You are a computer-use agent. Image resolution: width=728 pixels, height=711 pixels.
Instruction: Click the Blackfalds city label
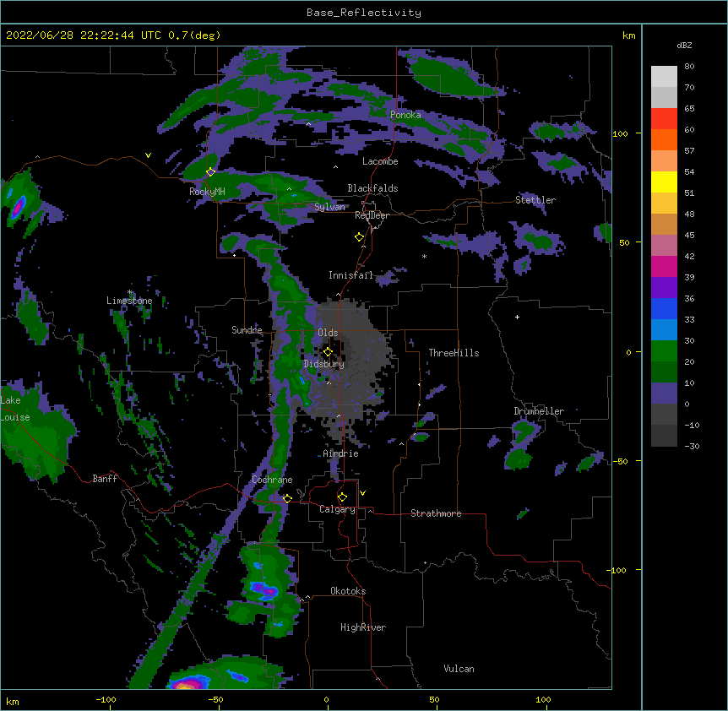(372, 188)
